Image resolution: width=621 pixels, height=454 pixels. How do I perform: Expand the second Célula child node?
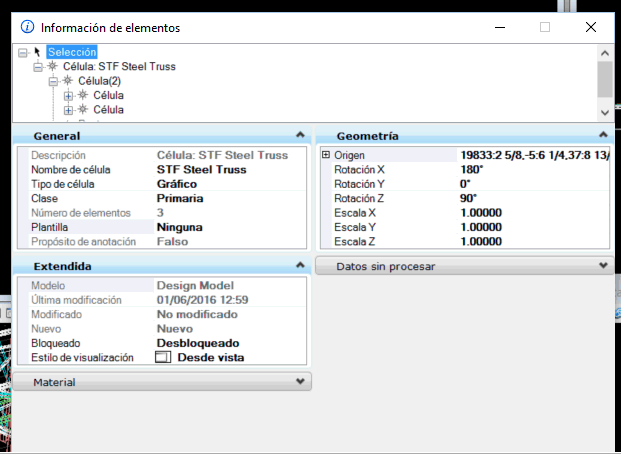click(69, 110)
